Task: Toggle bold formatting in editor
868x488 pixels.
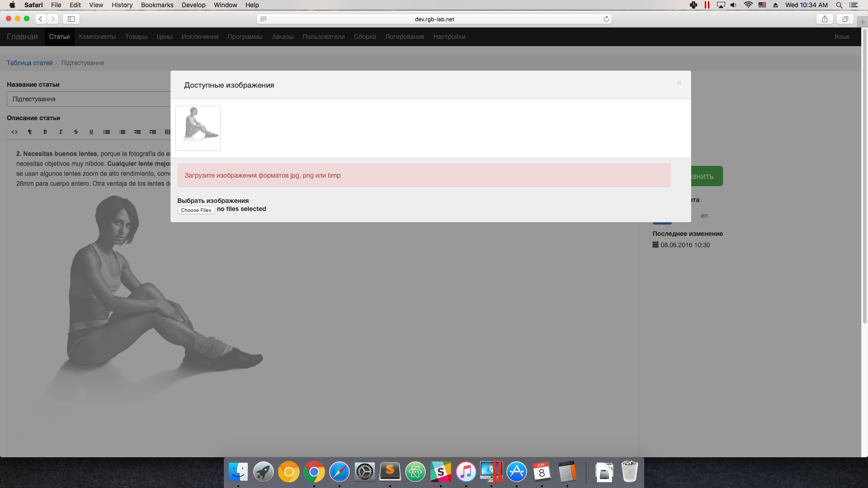Action: pyautogui.click(x=45, y=132)
